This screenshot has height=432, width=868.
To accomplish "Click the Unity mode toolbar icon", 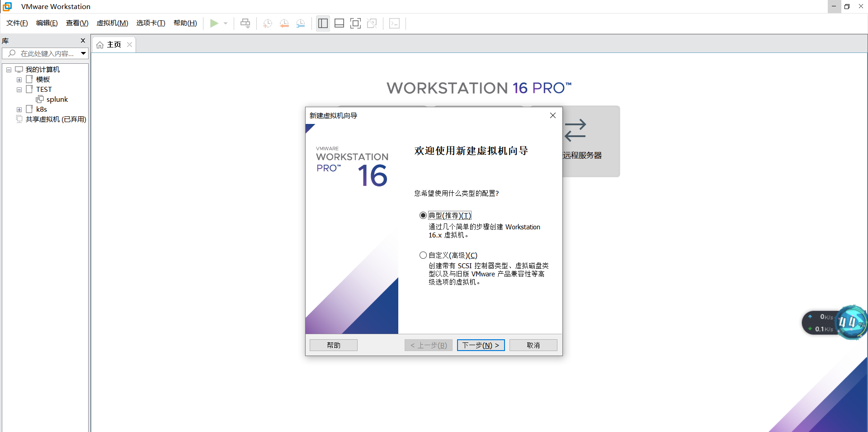I will [372, 24].
